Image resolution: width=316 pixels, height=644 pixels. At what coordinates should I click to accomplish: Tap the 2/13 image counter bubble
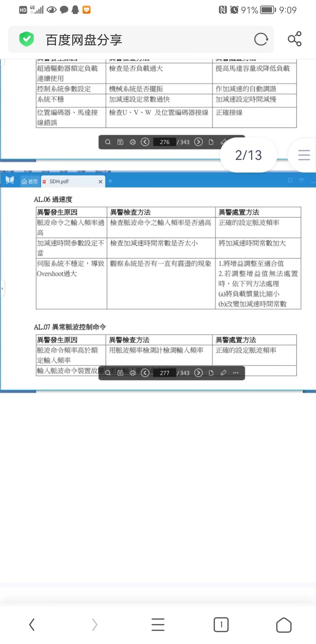[x=248, y=155]
